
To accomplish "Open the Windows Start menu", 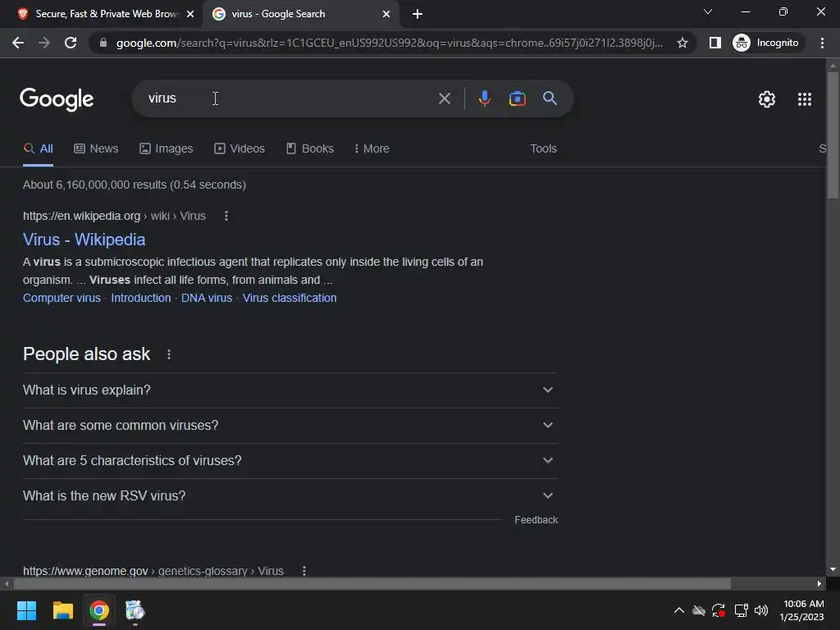I will point(26,610).
